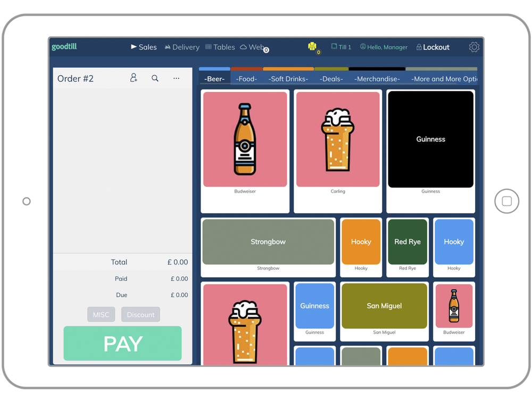The width and height of the screenshot is (532, 399).
Task: Open the Web orders section
Action: point(253,47)
